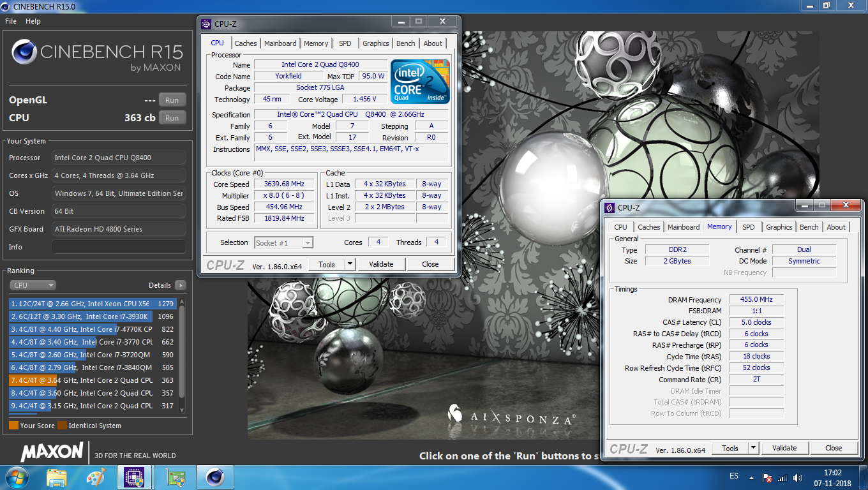
Task: Click Close button in Memory CPU-Z window
Action: click(834, 448)
